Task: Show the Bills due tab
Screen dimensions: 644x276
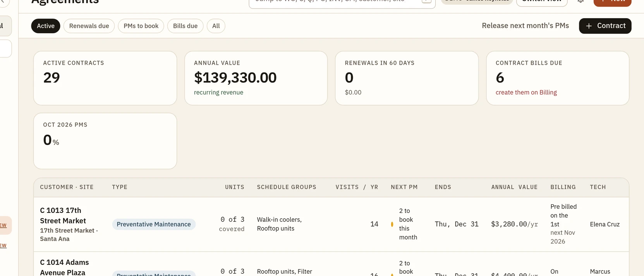Action: (x=185, y=26)
